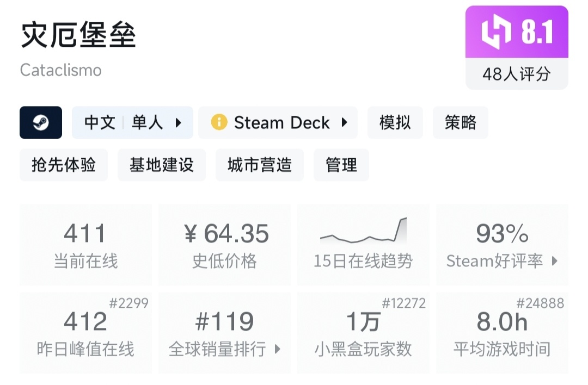Click the Xiaoheihe logo in rating badge
This screenshot has height=385, width=588.
tap(496, 32)
